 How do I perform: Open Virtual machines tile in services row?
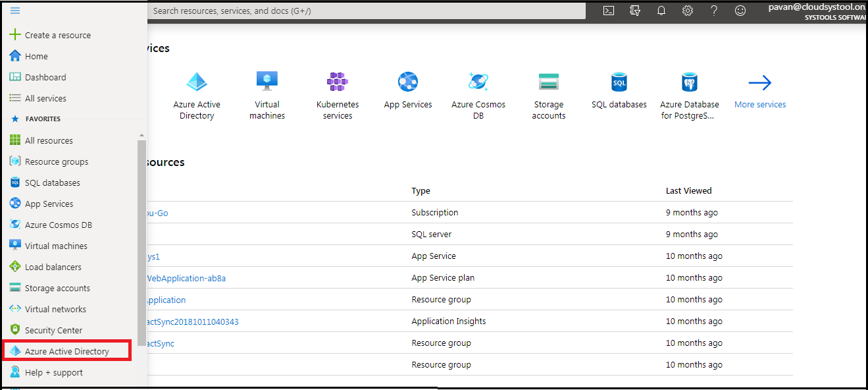(267, 96)
